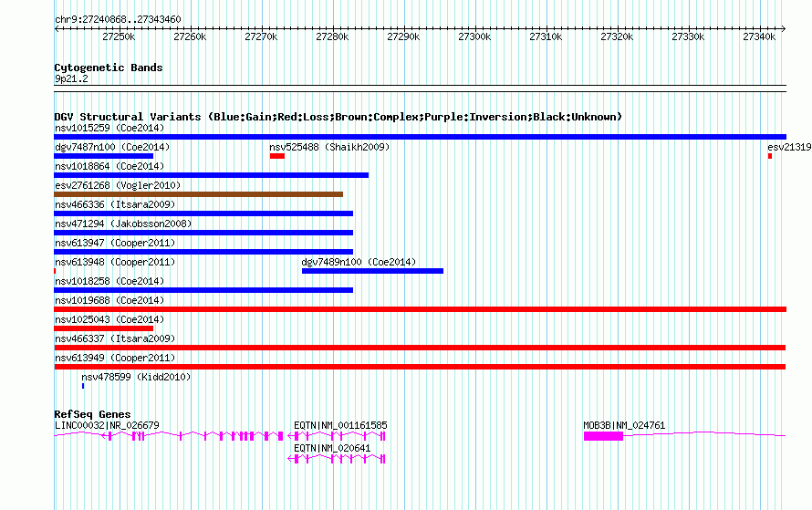Open variant nsv1018864 (Coe2014) label
The image size is (812, 510).
[109, 166]
